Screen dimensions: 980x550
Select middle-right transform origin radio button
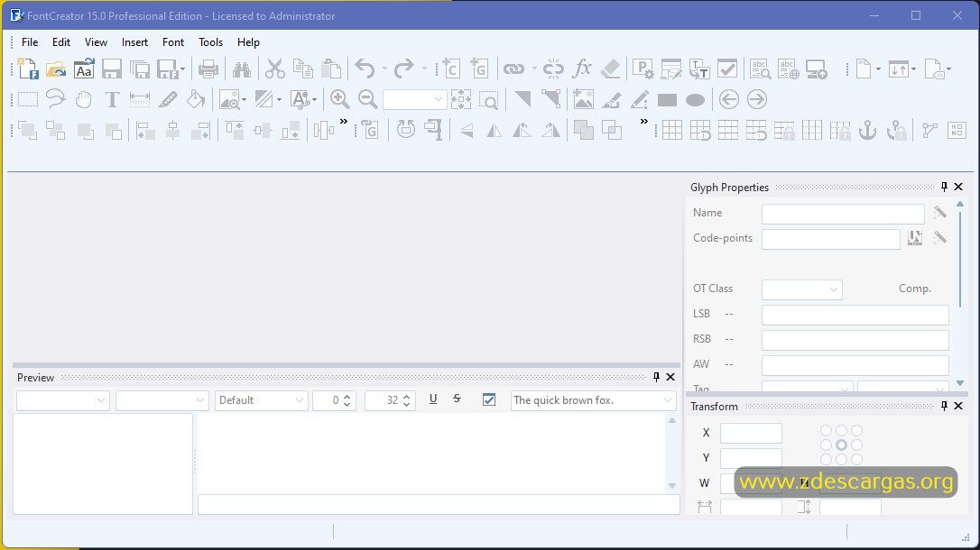point(857,445)
